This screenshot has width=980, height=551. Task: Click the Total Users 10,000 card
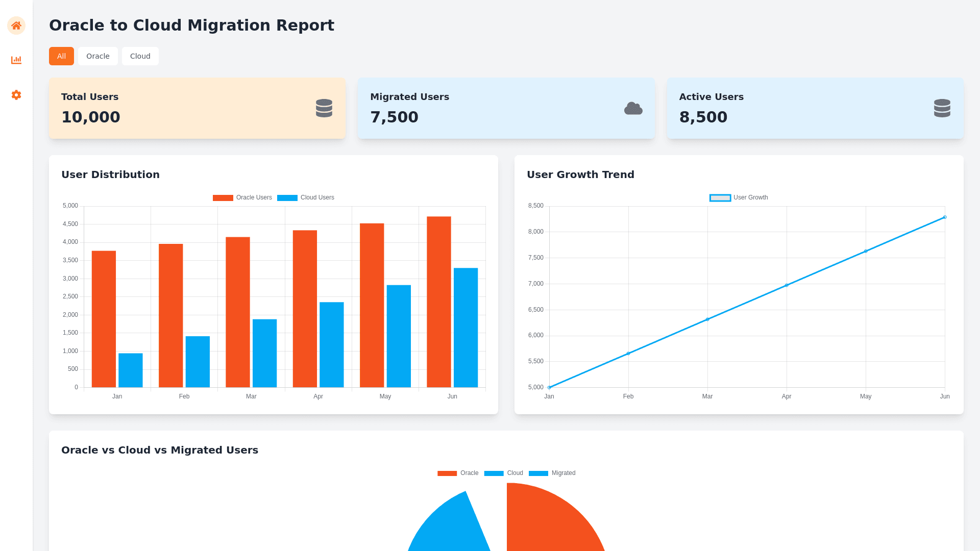click(197, 108)
